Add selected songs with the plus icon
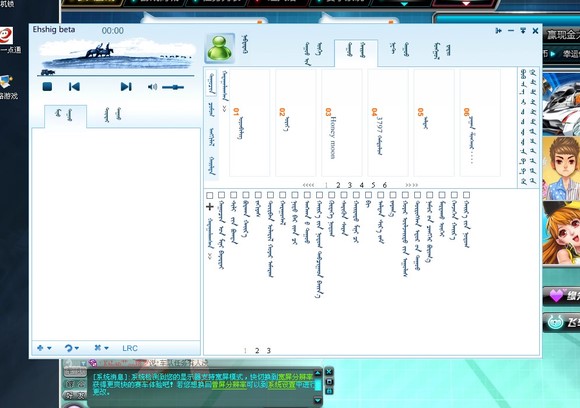Screen dimensions: 580x408 coord(209,206)
